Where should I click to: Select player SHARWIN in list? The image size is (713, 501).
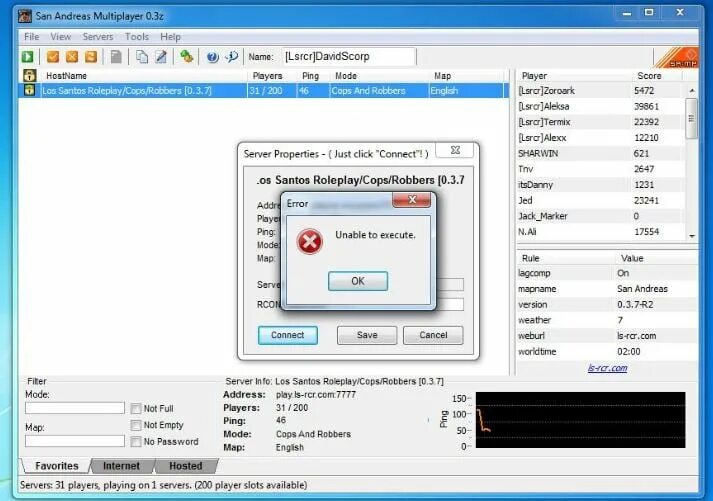click(600, 153)
